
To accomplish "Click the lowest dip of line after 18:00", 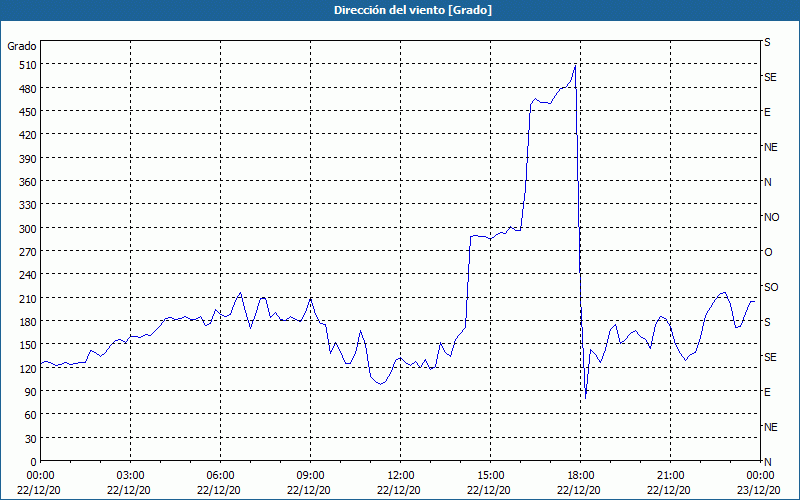I will pos(586,397).
